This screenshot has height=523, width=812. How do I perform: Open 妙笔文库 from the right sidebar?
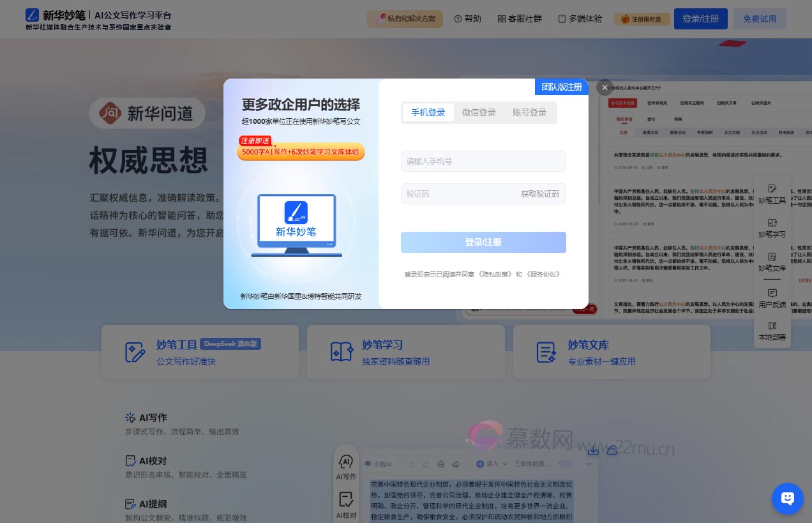(772, 262)
